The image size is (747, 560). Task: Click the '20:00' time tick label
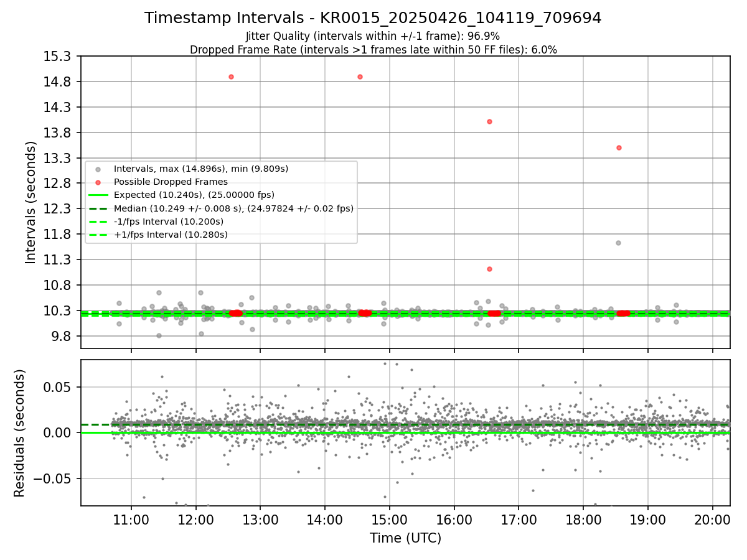tap(713, 520)
